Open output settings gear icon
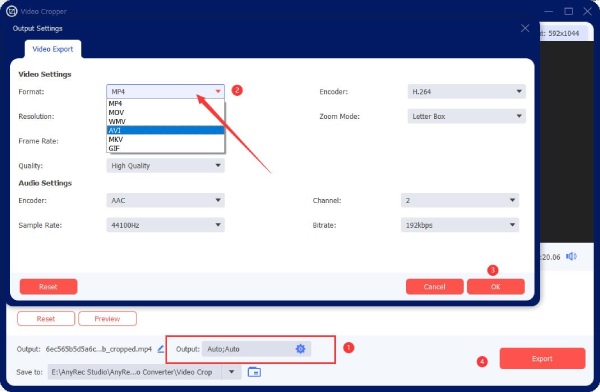600x392 pixels. (300, 349)
